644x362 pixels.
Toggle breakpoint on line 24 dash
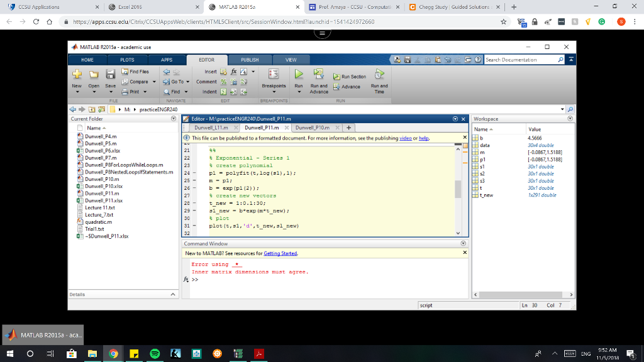click(x=196, y=172)
